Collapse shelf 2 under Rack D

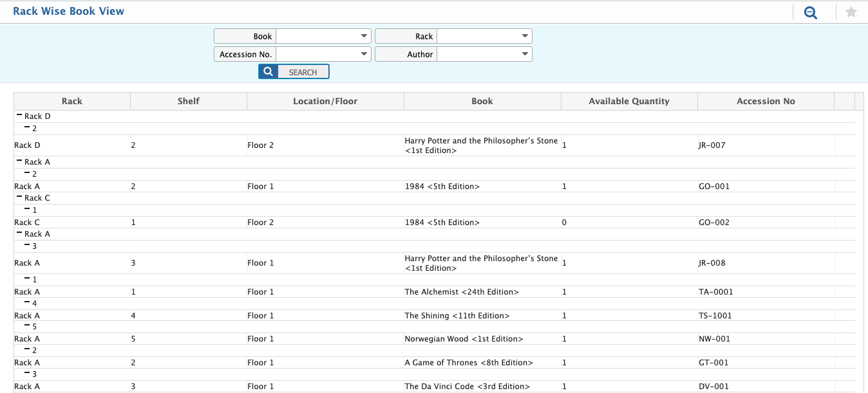click(27, 128)
